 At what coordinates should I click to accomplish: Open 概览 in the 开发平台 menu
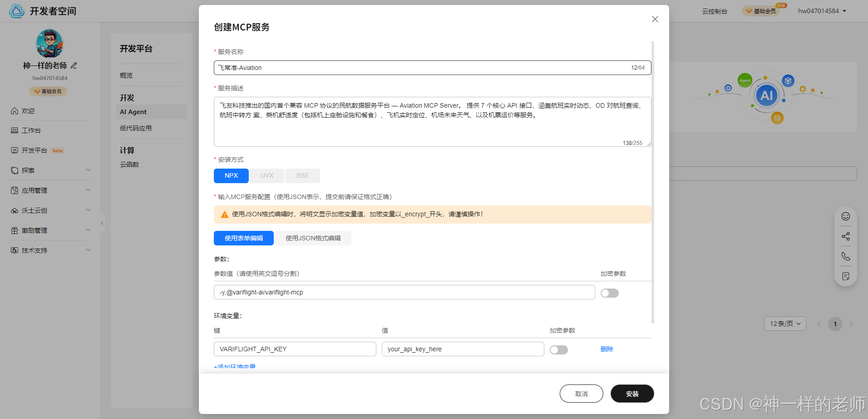point(126,75)
